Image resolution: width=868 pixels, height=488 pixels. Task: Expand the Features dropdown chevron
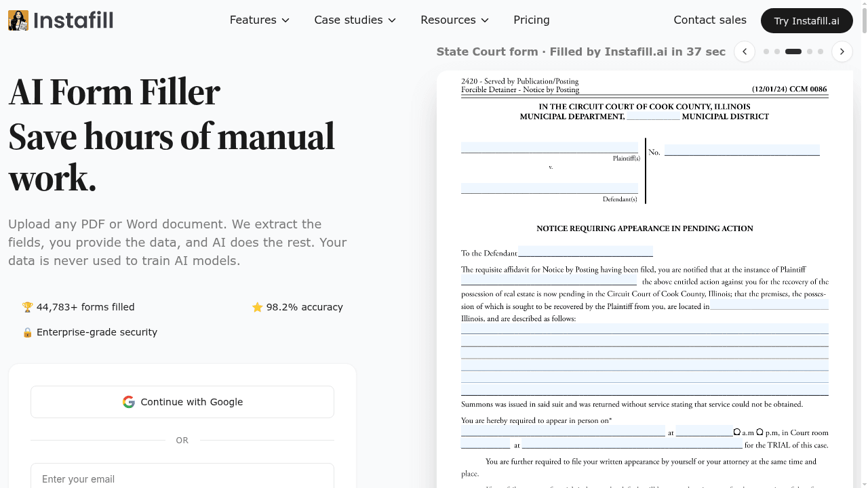pyautogui.click(x=285, y=20)
